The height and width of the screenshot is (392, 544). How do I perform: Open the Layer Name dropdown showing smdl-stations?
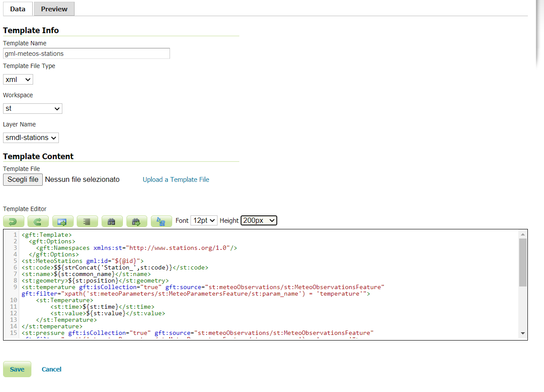pos(31,137)
